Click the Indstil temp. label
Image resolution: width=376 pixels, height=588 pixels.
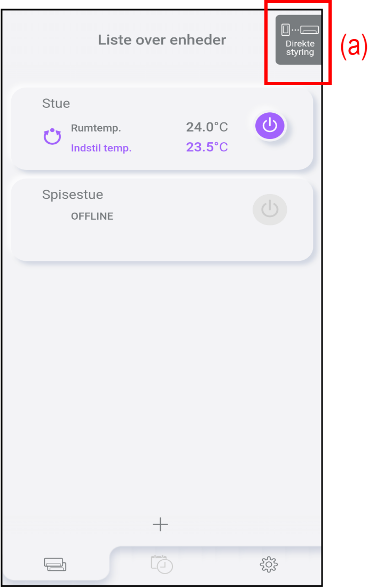(101, 148)
